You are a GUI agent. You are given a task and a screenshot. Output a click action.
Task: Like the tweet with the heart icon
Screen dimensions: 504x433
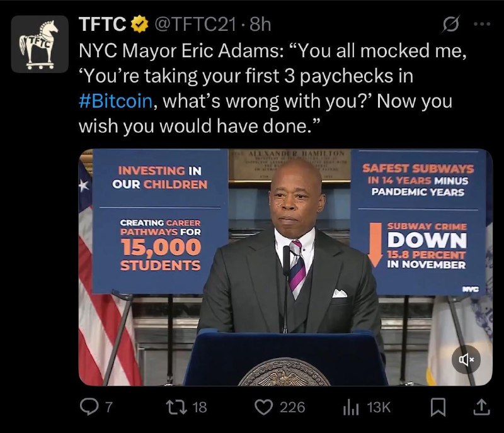[263, 407]
